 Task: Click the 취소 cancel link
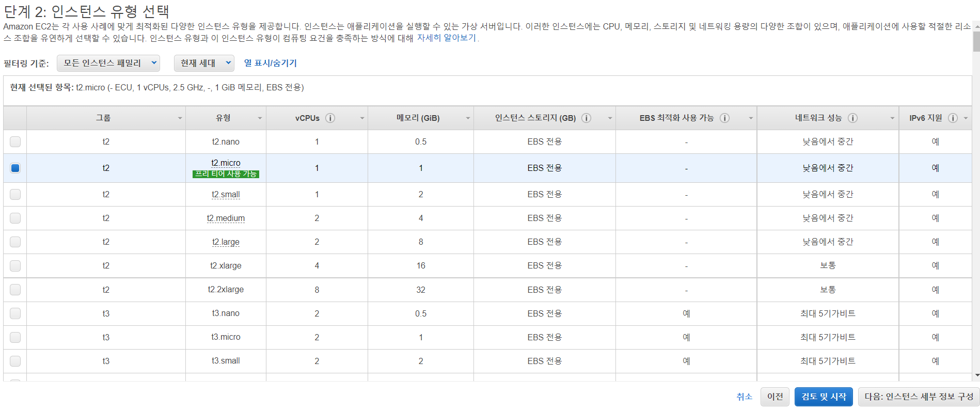[x=744, y=397]
